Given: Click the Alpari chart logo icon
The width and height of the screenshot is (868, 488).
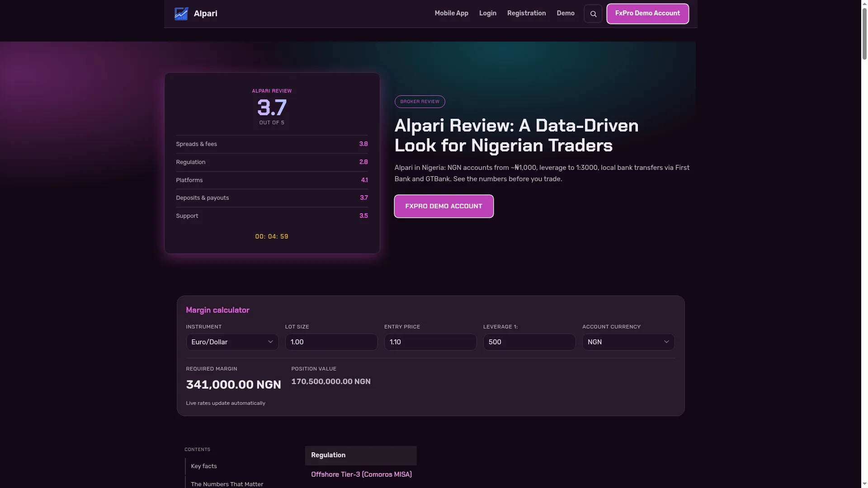Looking at the screenshot, I should pyautogui.click(x=181, y=14).
